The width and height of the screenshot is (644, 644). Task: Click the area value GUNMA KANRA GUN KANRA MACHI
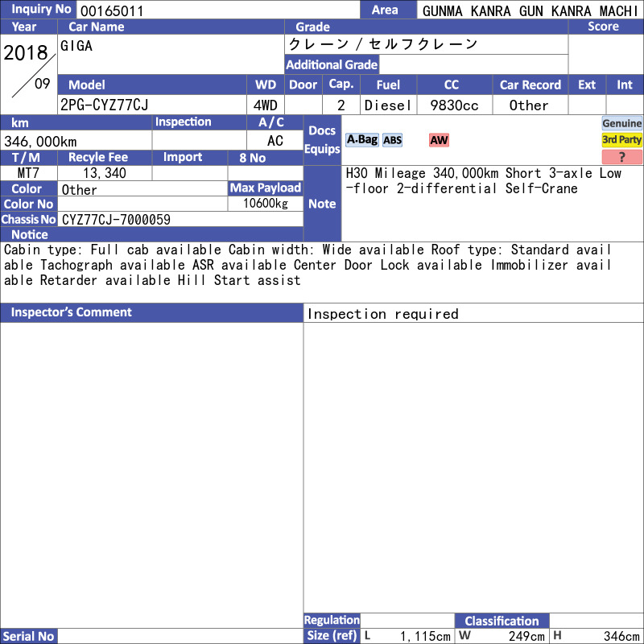[x=530, y=11]
